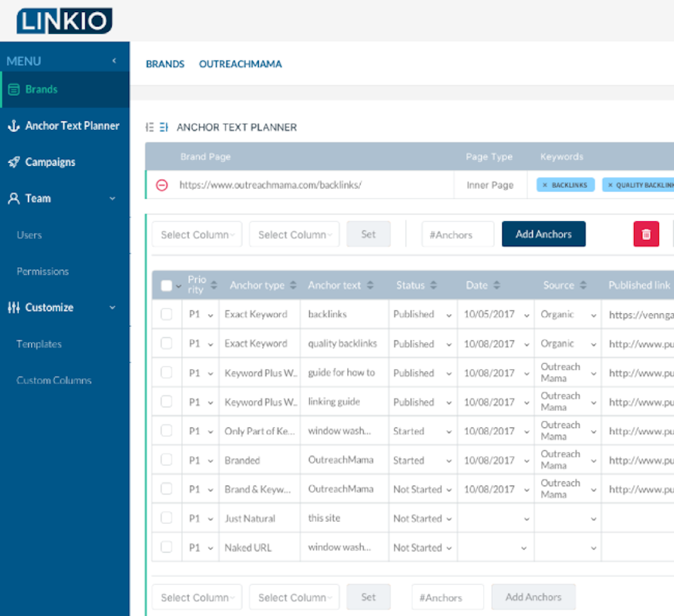674x616 pixels.
Task: Open the OUTREACHMAMA tab
Action: click(240, 64)
